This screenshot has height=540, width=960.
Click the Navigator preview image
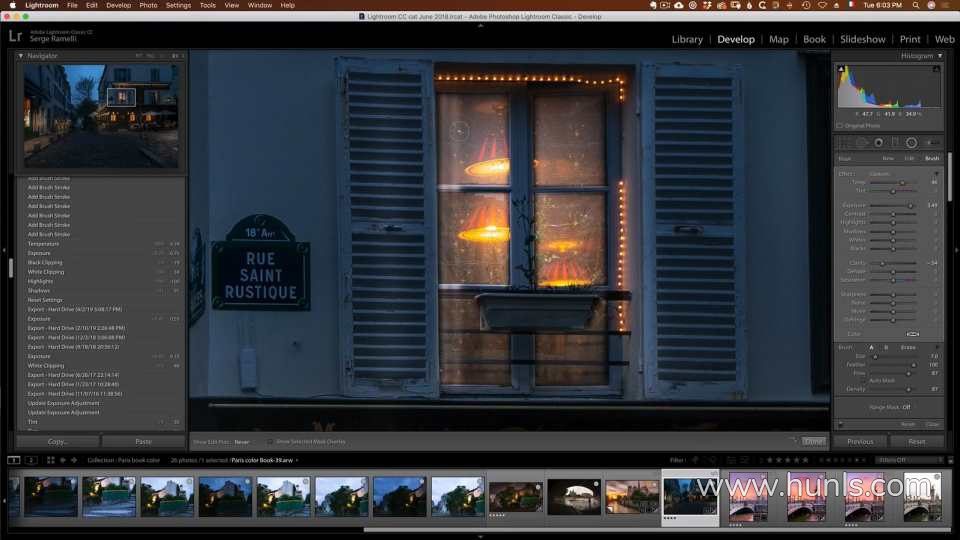pos(101,116)
